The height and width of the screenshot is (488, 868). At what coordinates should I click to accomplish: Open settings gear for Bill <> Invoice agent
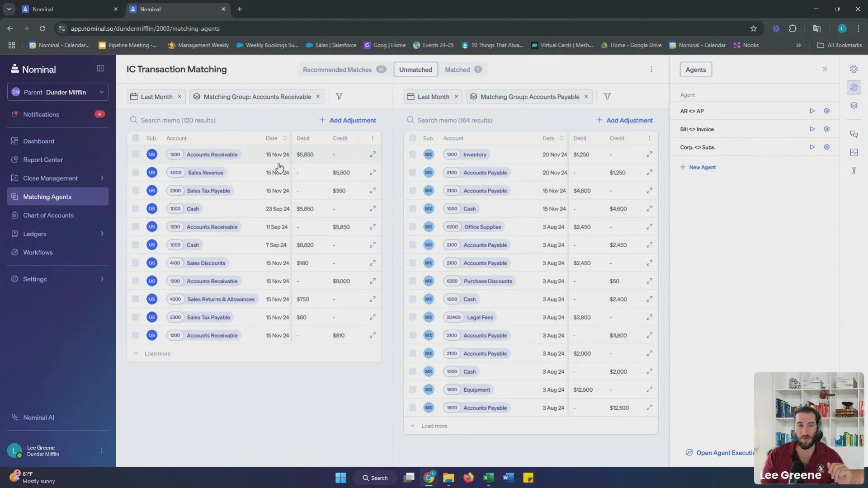pos(826,129)
